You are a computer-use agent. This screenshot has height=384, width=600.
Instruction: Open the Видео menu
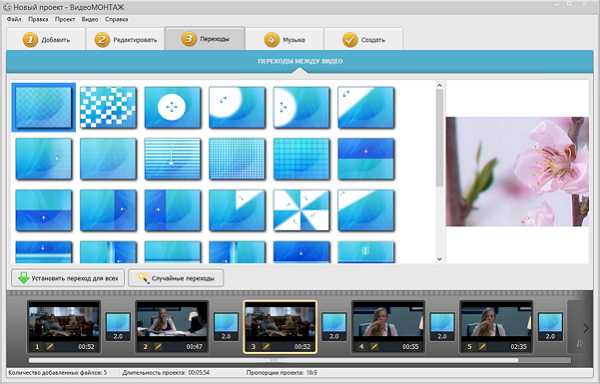click(x=90, y=19)
